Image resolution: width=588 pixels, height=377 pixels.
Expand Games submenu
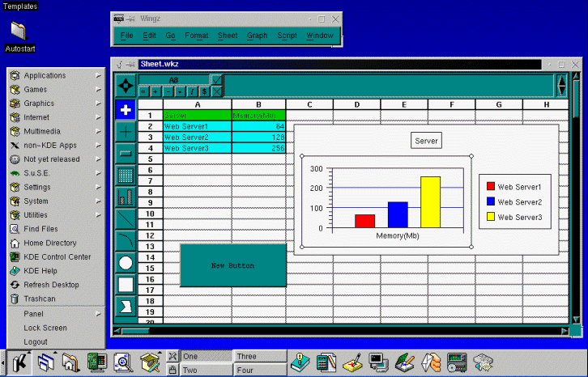[56, 90]
